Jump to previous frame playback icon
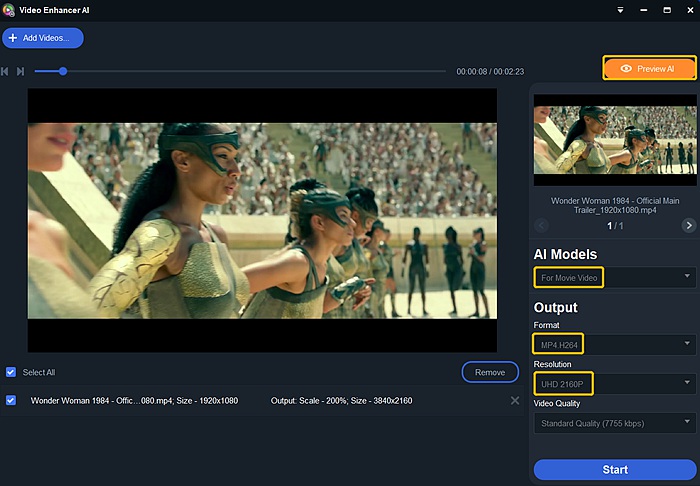The height and width of the screenshot is (486, 700). (x=5, y=71)
